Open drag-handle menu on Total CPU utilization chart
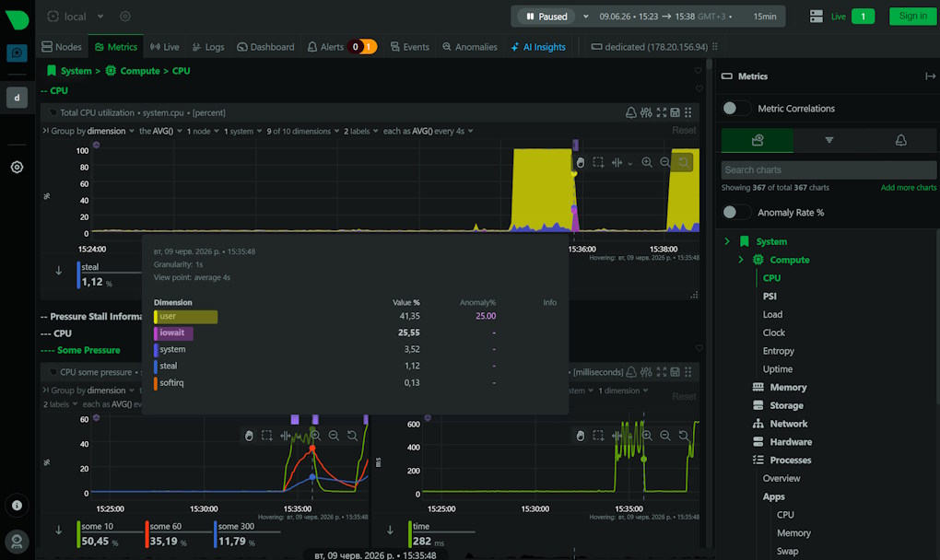The image size is (940, 560). pyautogui.click(x=688, y=112)
